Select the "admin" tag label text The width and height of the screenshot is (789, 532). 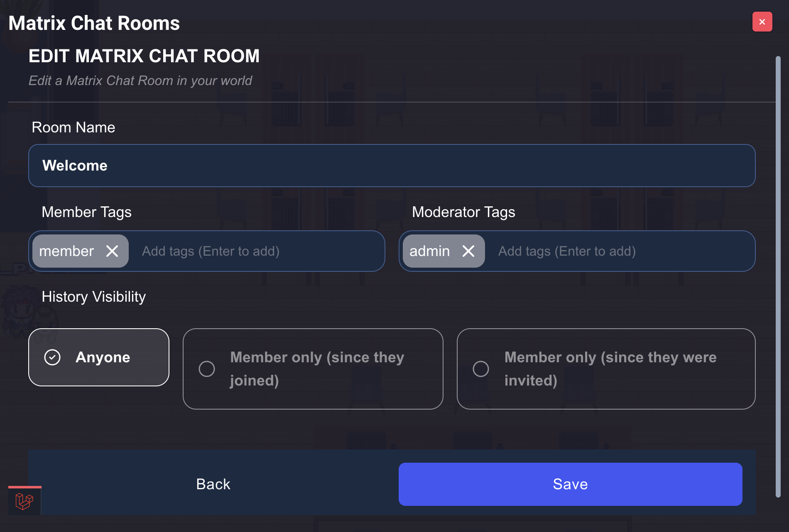[x=429, y=251]
